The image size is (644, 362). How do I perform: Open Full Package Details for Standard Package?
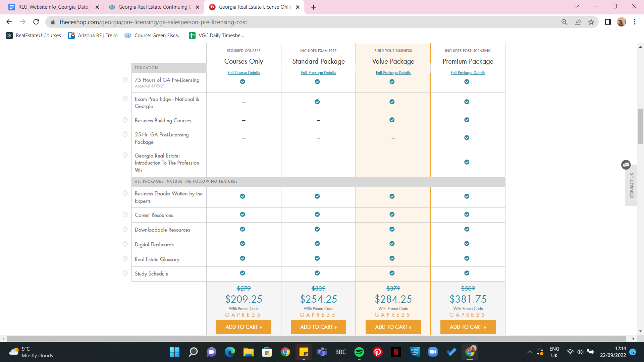click(318, 73)
